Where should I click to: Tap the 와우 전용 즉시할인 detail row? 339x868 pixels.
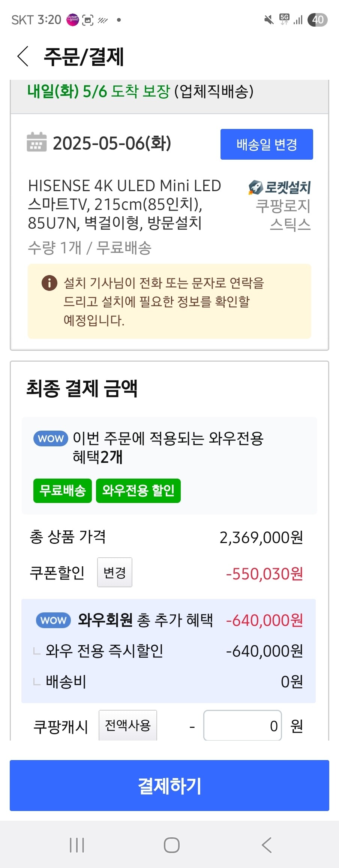coord(169,651)
